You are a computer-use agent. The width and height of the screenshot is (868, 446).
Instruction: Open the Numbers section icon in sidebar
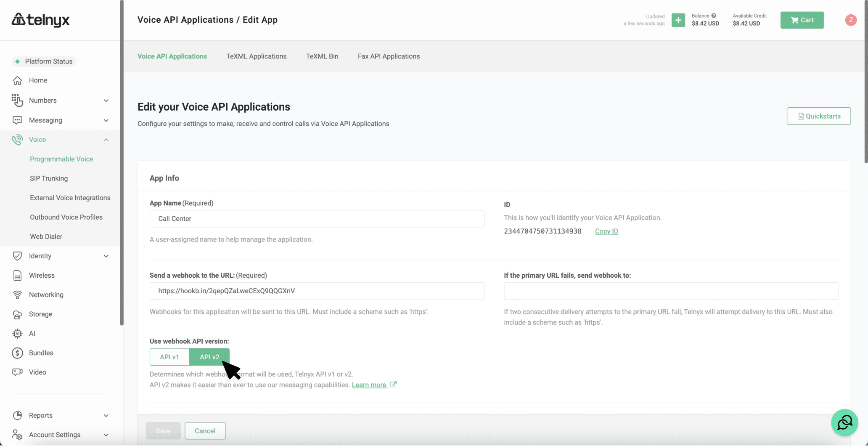point(17,100)
